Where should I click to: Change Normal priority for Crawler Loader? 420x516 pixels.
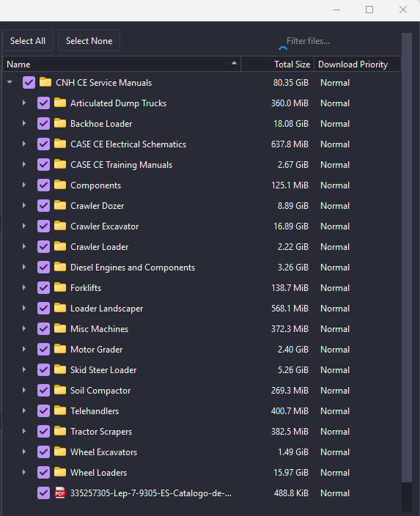click(x=335, y=247)
